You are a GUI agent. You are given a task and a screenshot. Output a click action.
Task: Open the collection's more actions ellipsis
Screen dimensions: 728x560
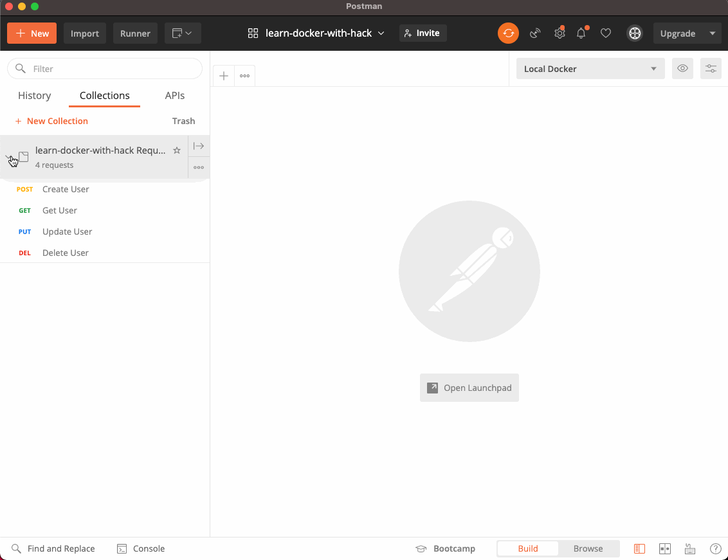tap(199, 168)
